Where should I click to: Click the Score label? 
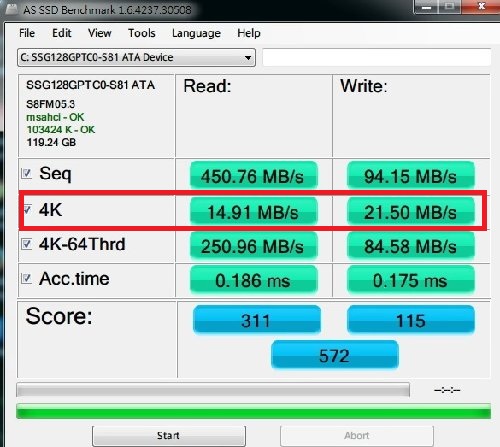(59, 316)
